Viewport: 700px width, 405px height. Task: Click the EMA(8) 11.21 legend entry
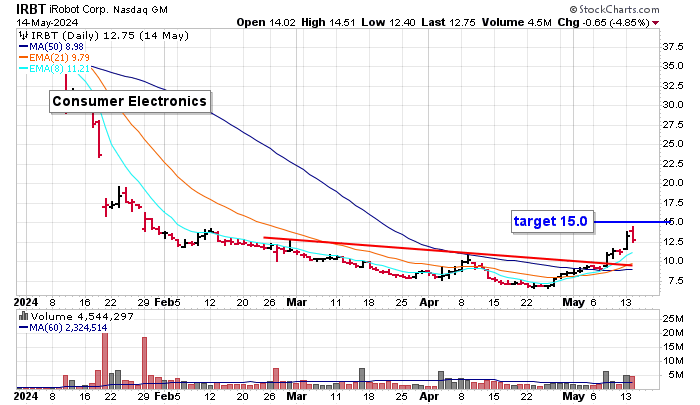point(54,69)
